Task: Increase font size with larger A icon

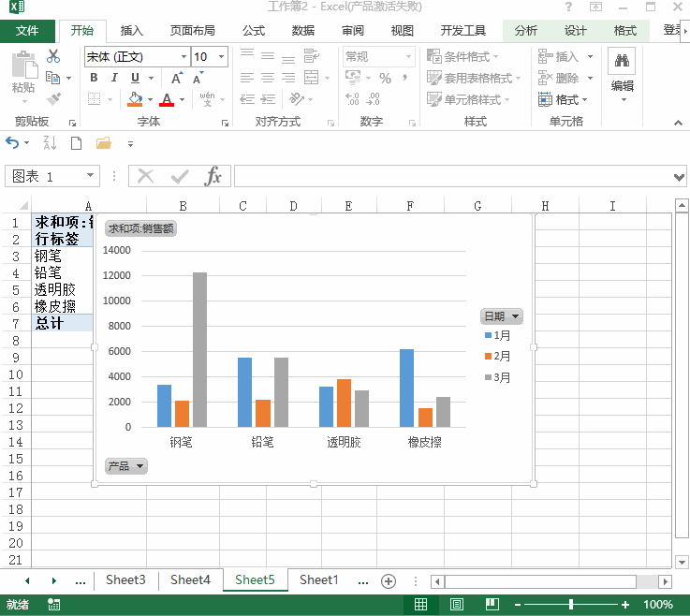Action: [x=177, y=78]
